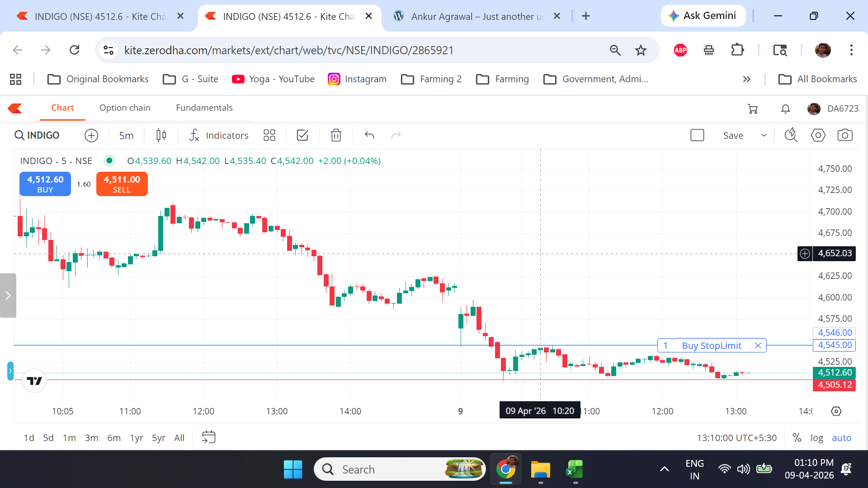
Task: Click the undo arrow icon
Action: [x=369, y=135]
